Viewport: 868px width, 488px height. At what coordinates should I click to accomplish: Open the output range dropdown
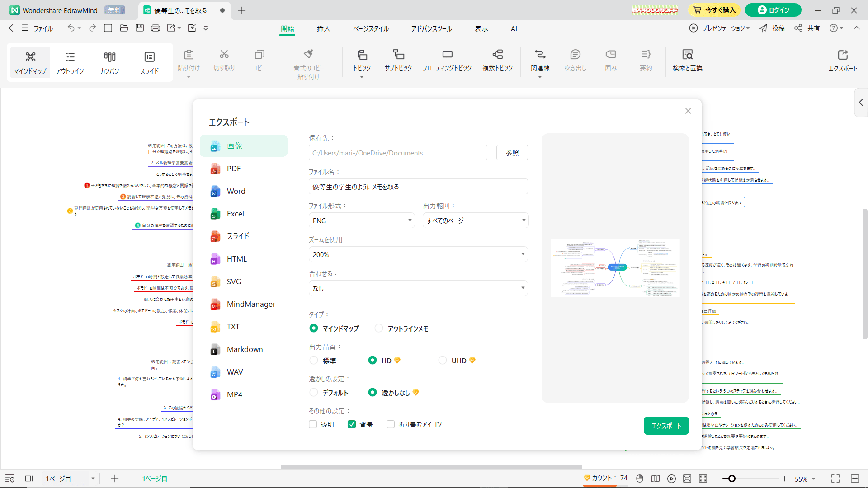point(476,221)
